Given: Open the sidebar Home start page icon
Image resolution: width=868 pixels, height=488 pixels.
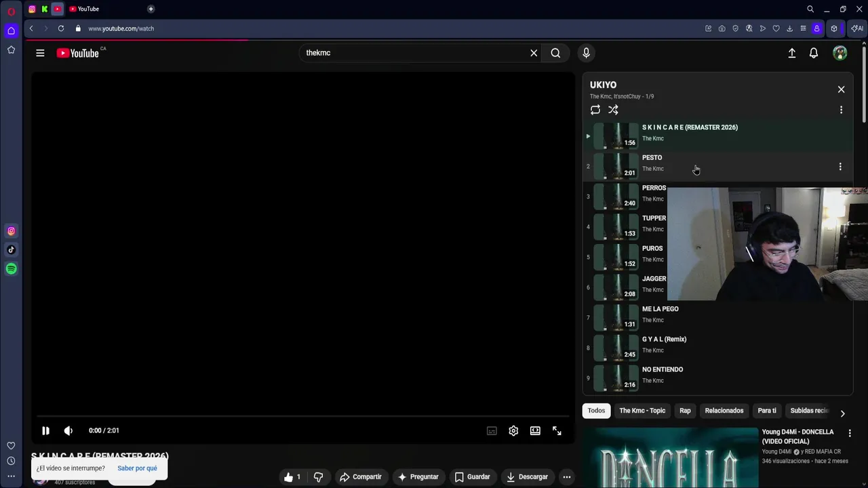Looking at the screenshot, I should [11, 30].
